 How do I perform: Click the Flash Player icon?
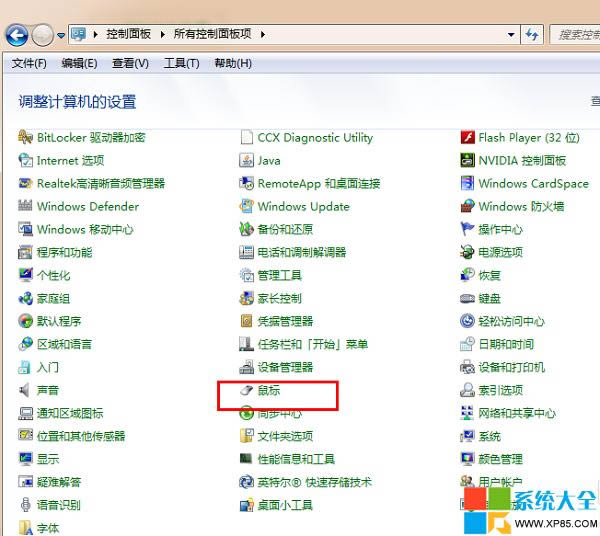(467, 137)
